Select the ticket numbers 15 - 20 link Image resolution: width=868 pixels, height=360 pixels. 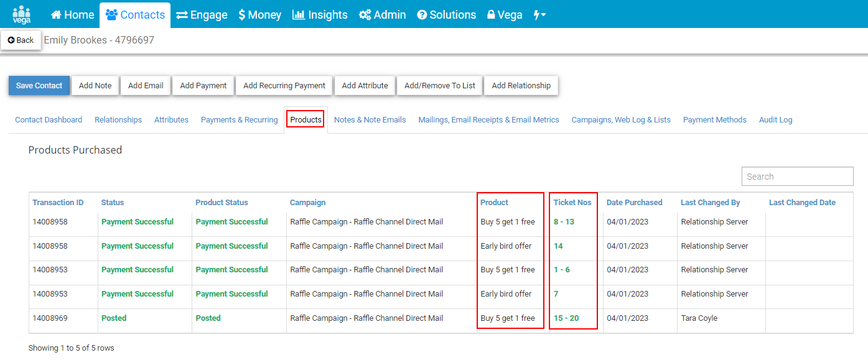(566, 318)
